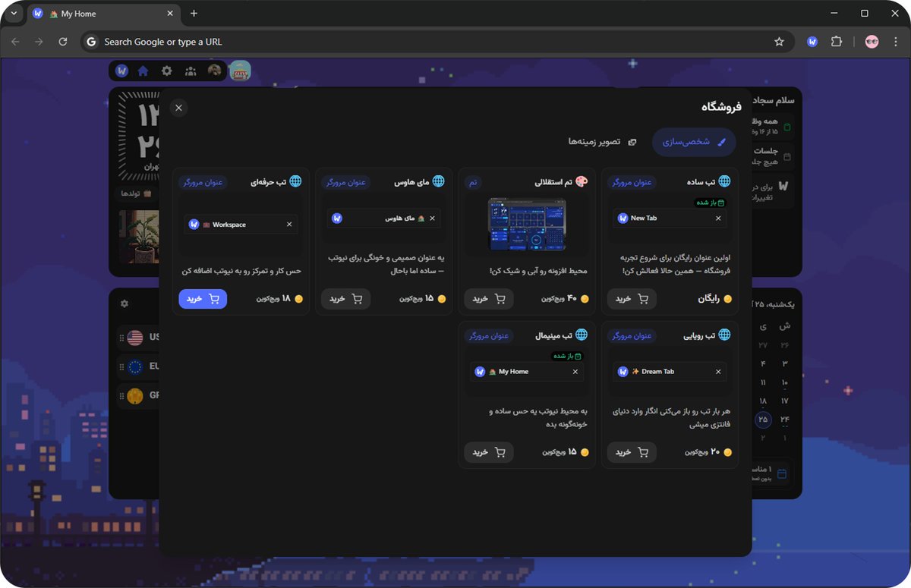Image resolution: width=911 pixels, height=588 pixels.
Task: Remove the Dream Tab text with its X
Action: (717, 372)
